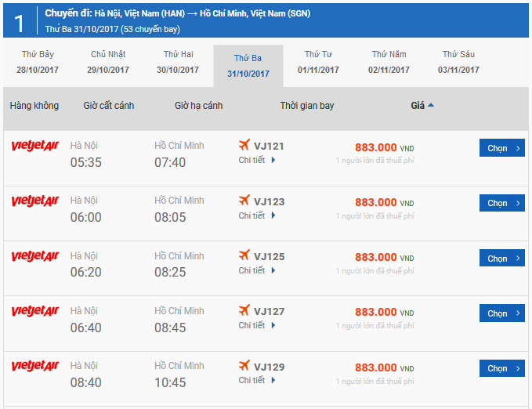Choose the 08:40 flight with Chọn button
The image size is (532, 409).
501,368
